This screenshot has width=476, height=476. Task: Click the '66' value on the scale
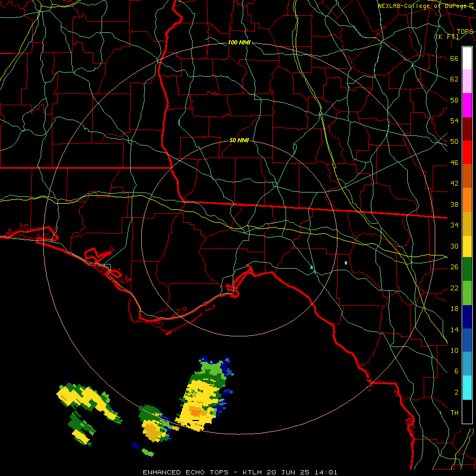pyautogui.click(x=454, y=58)
